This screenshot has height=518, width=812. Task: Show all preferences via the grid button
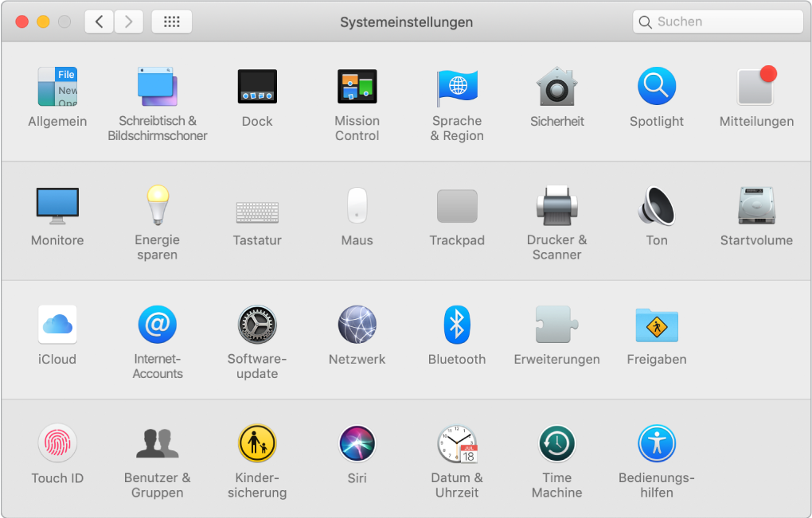click(x=171, y=21)
